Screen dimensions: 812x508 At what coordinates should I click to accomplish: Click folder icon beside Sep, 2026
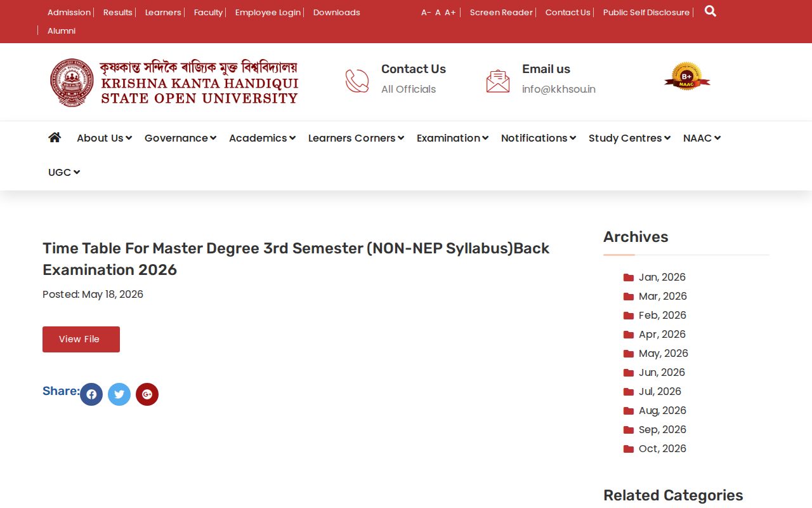coord(629,430)
